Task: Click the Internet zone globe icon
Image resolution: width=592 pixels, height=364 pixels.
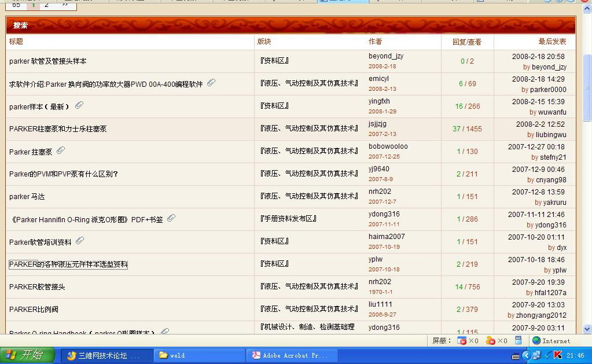Action: (536, 340)
